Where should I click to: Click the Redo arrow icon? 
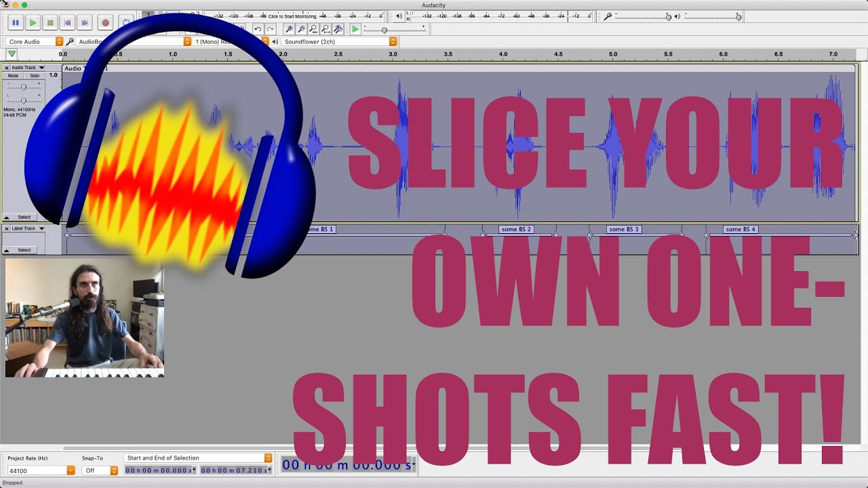pyautogui.click(x=270, y=29)
